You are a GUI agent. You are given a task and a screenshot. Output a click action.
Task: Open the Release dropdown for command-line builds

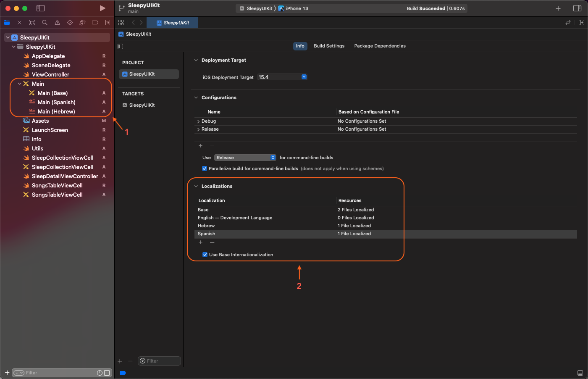point(245,157)
